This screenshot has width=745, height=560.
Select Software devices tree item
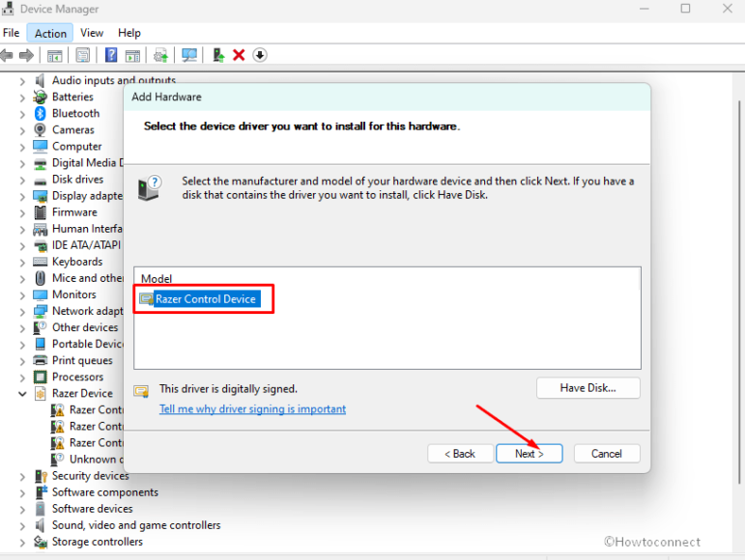click(x=92, y=509)
